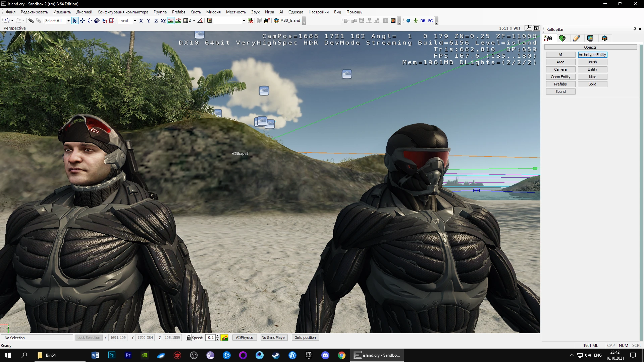Expand the Local coordinate system dropdown
Image resolution: width=644 pixels, height=362 pixels.
pos(135,20)
